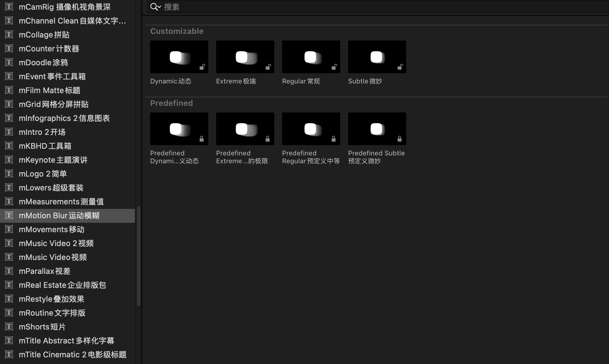Click the locked padlock on Predefined Regular
Viewport: 609px width, 364px height.
[x=334, y=139]
